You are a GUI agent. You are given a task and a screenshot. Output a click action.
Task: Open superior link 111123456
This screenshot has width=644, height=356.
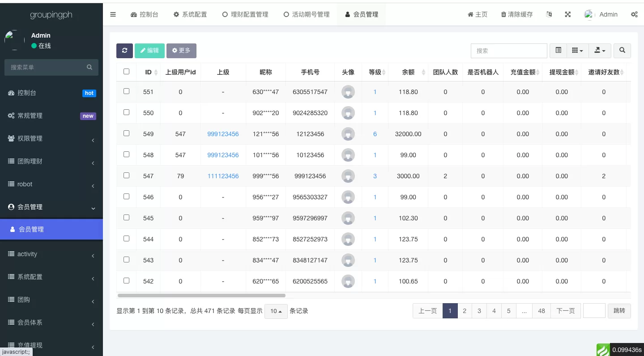point(223,176)
